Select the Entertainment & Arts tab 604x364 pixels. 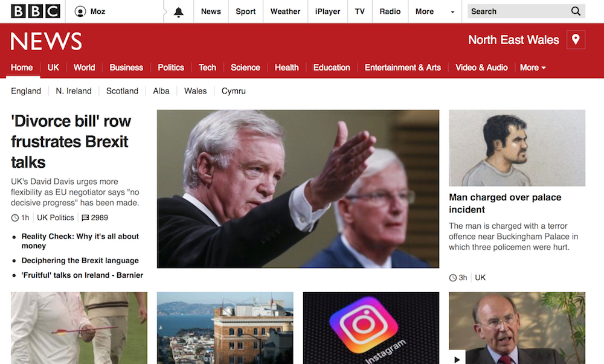402,68
